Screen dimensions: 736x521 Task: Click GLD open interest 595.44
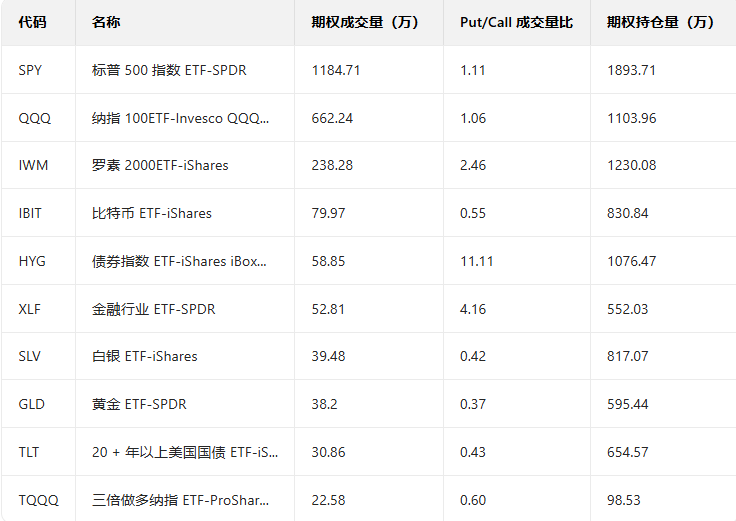click(x=628, y=405)
